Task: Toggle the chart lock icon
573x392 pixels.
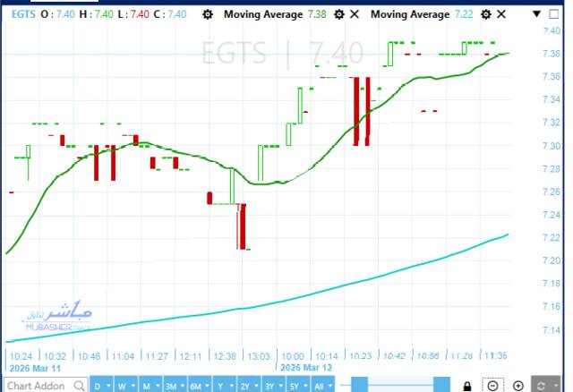Action: 466,386
